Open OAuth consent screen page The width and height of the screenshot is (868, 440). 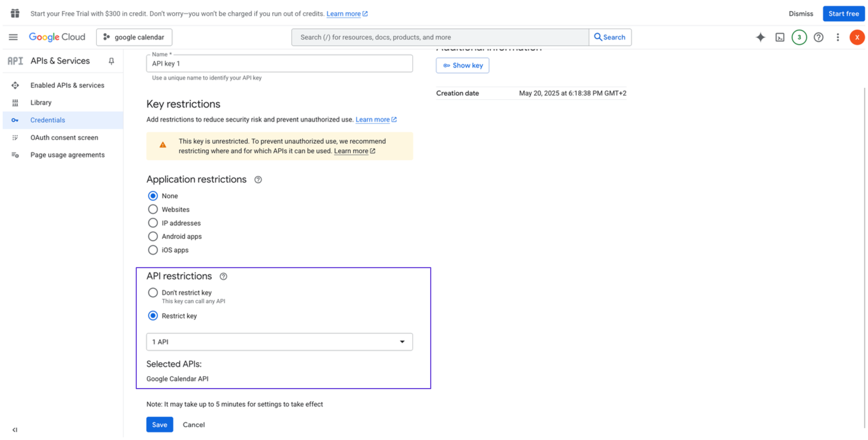[64, 138]
